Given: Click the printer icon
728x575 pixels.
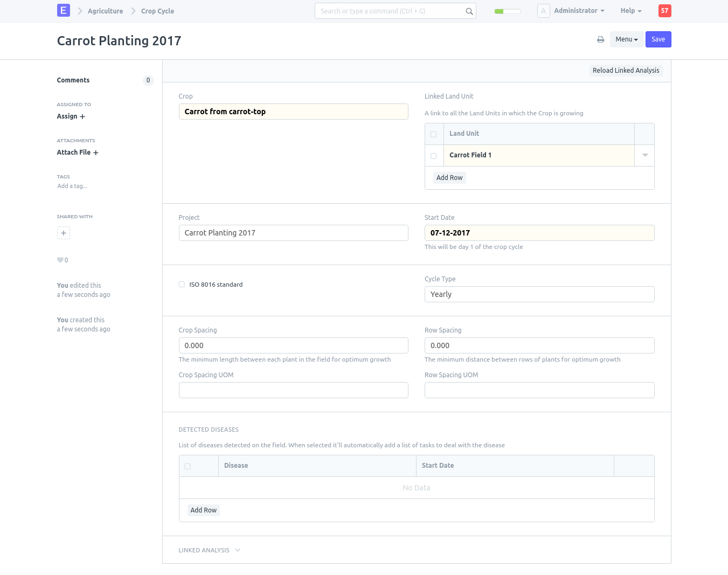Looking at the screenshot, I should pyautogui.click(x=600, y=39).
